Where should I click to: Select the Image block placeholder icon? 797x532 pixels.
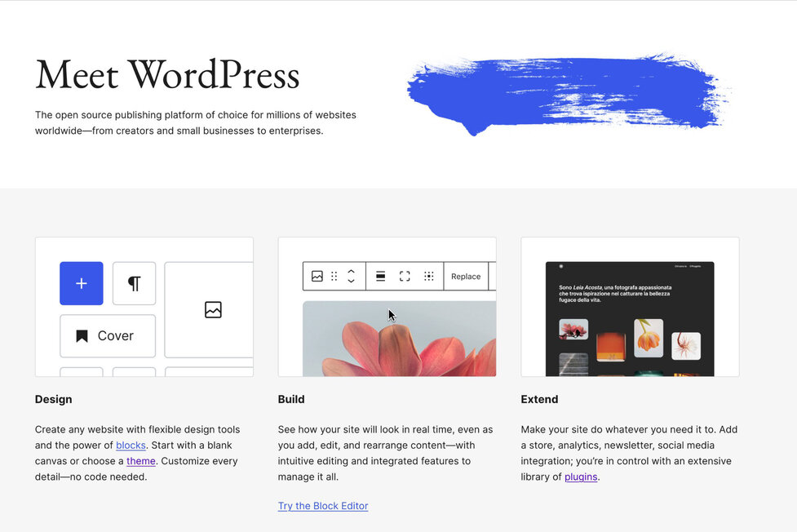212,310
